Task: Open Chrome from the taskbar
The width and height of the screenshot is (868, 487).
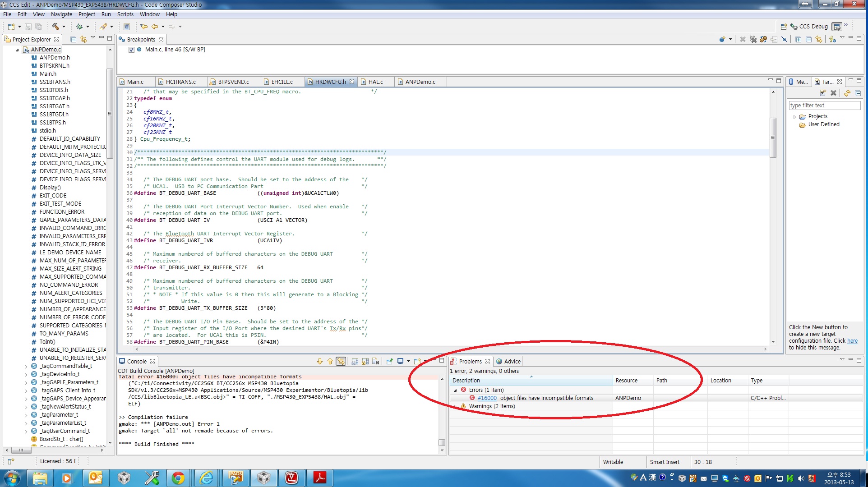Action: pos(178,478)
